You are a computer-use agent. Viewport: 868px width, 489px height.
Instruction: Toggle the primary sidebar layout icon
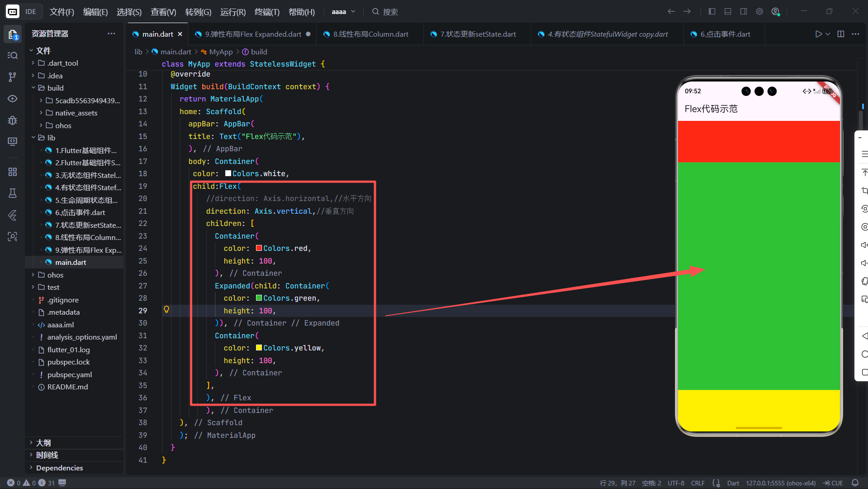coord(712,11)
